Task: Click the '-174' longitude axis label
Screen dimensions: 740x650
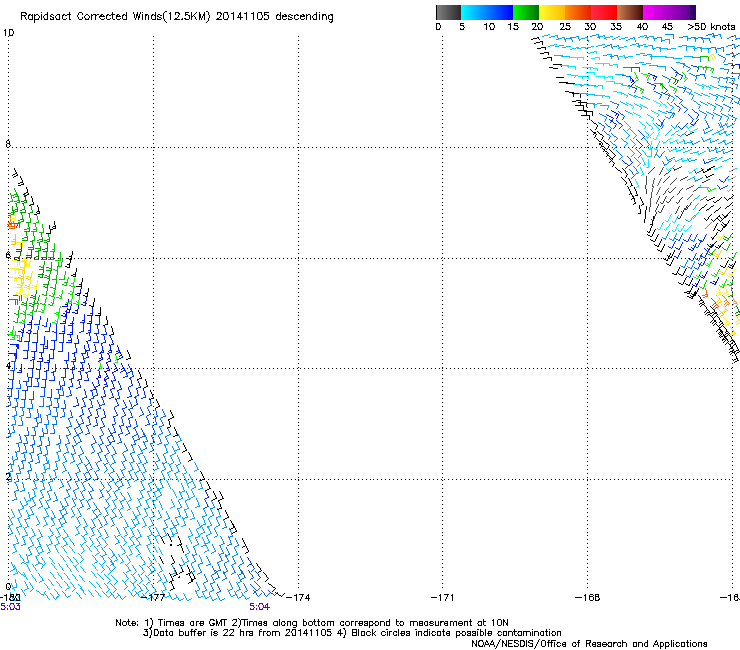Action: (x=298, y=597)
